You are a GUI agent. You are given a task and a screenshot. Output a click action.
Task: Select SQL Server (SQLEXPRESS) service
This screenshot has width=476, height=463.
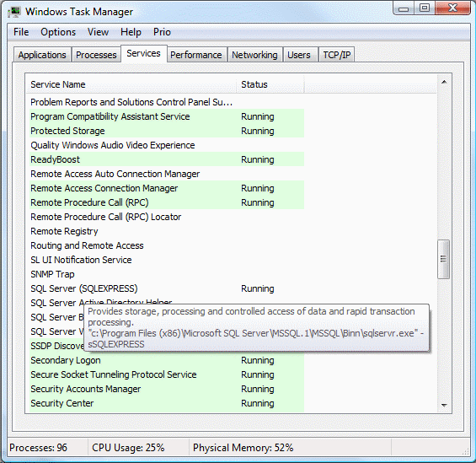166,288
